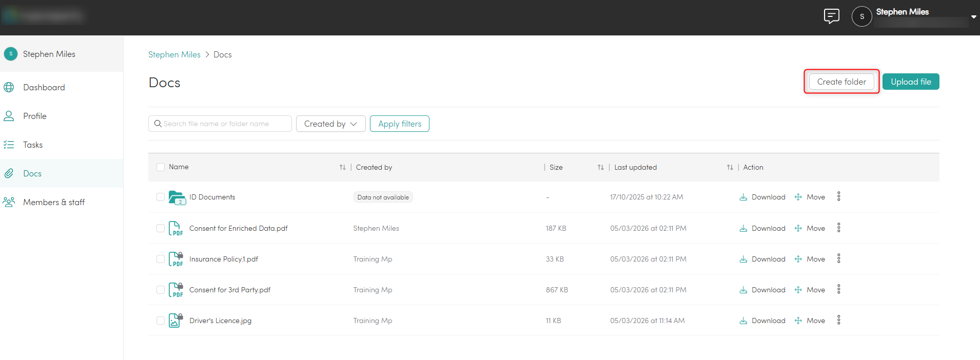This screenshot has width=980, height=360.
Task: Focus the search file or folder name field
Action: [220, 124]
